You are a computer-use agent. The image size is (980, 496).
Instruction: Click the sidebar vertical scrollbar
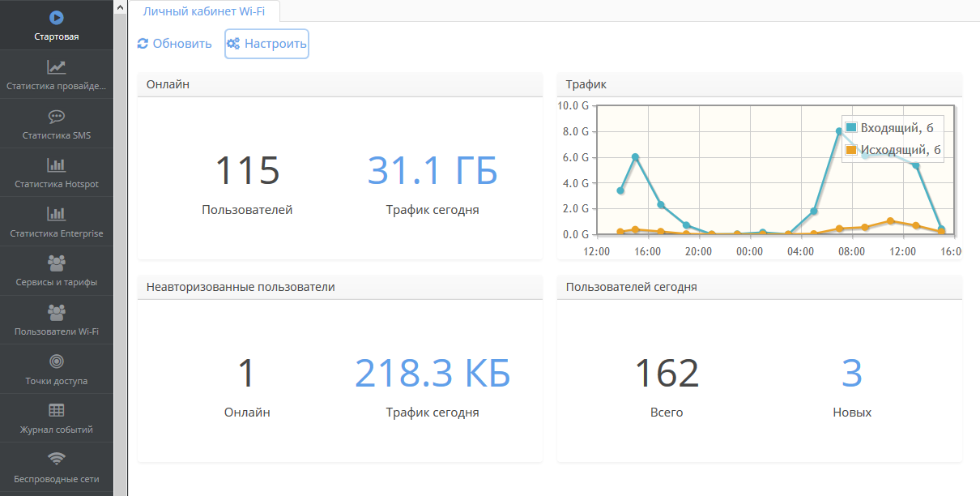pyautogui.click(x=120, y=243)
